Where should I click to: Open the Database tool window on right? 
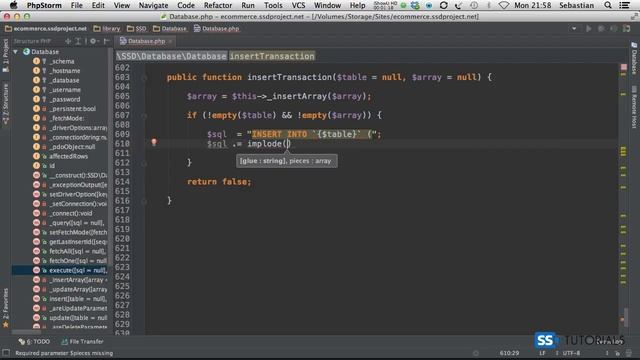(634, 58)
